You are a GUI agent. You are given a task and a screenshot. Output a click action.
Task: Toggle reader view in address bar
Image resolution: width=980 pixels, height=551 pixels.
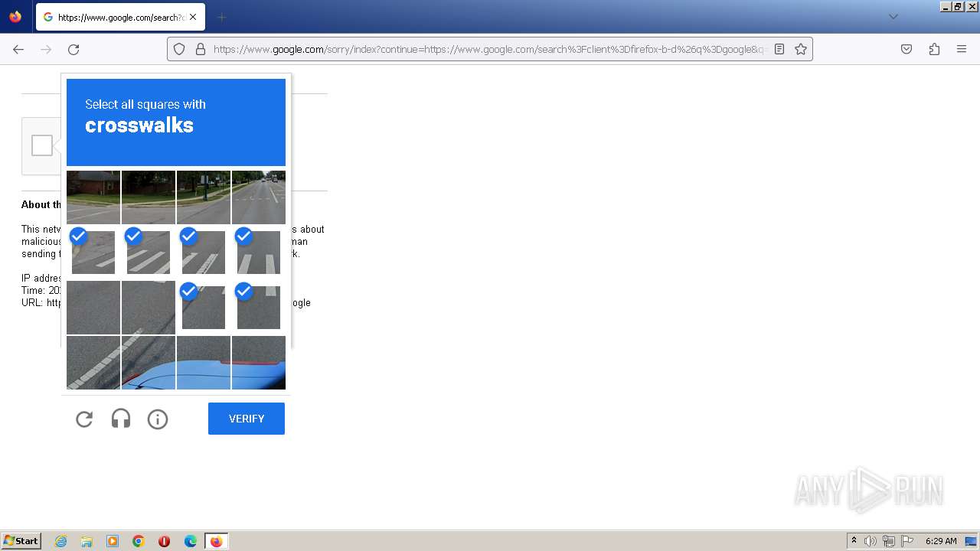click(779, 49)
